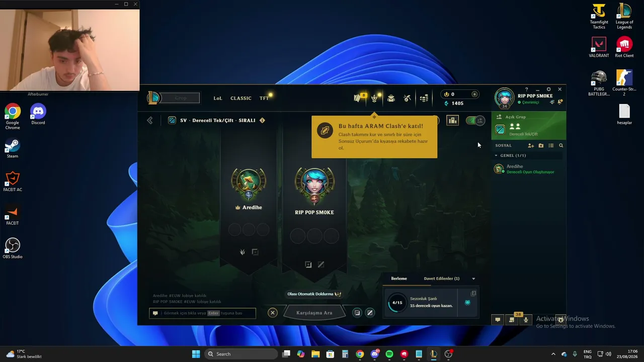Open Riot Client desktop shortcut

point(624,48)
